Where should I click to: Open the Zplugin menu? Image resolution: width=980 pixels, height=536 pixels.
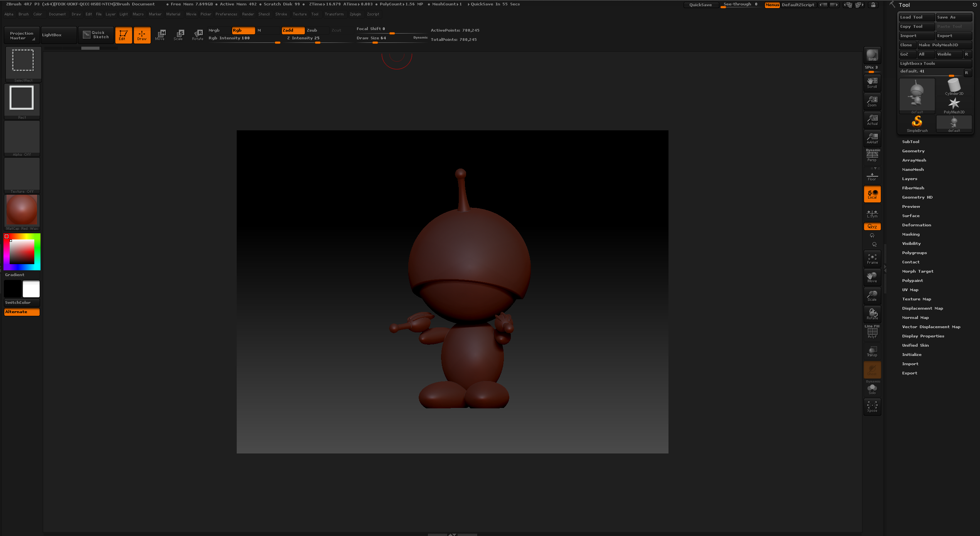click(x=355, y=14)
